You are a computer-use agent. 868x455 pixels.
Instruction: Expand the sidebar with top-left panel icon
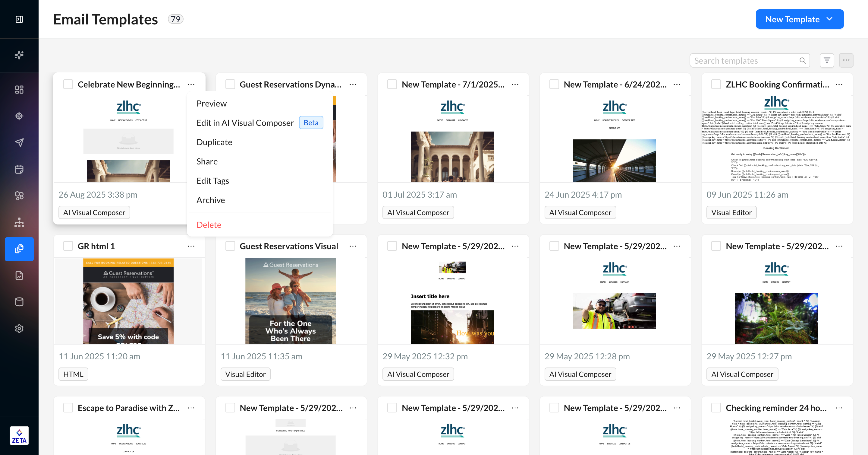coord(19,19)
